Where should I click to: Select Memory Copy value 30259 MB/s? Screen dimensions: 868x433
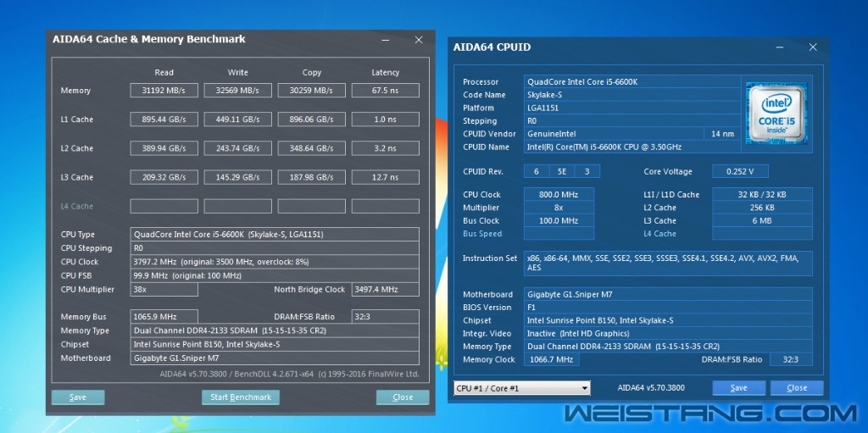tap(312, 91)
